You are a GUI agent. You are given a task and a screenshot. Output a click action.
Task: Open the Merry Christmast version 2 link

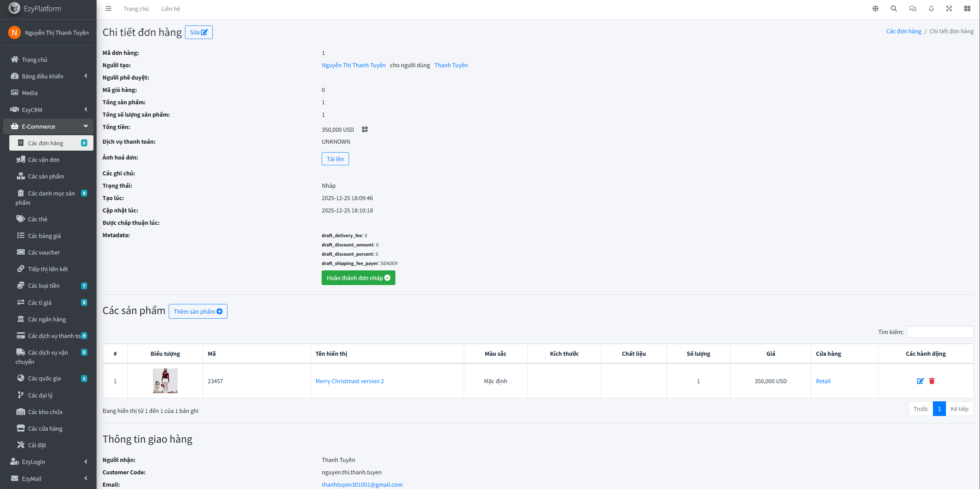tap(349, 381)
